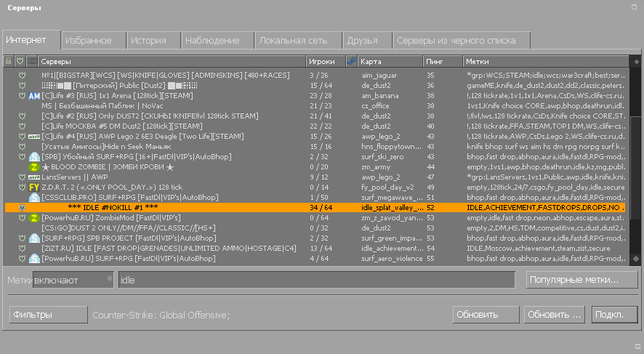This screenshot has height=354, width=644.
Task: Click zombie Z icon of BLOOD ZOMBIE
Action: [x=34, y=167]
